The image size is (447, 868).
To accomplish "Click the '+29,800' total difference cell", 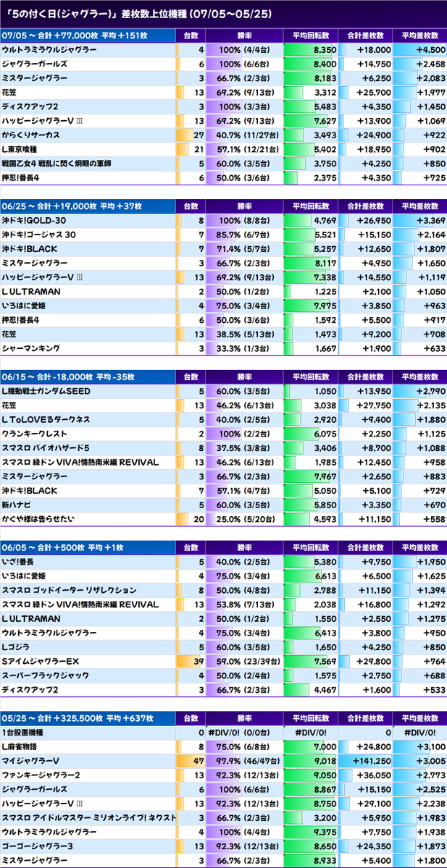I will point(365,662).
